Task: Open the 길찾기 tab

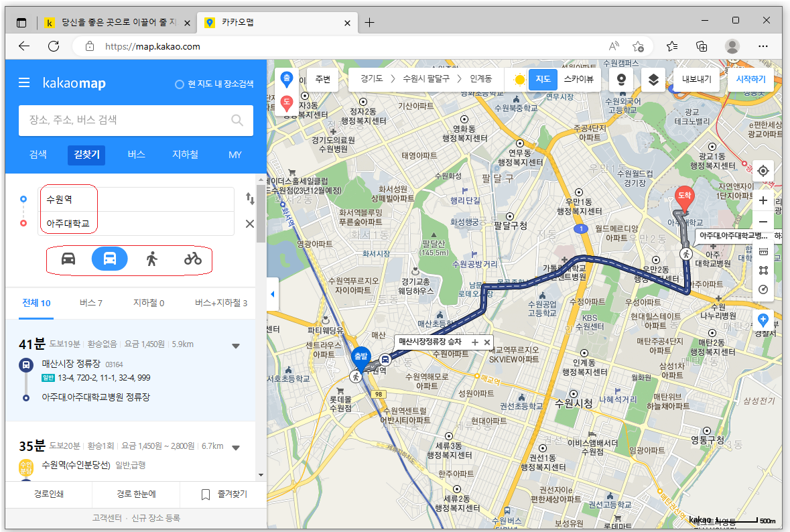Action: click(x=86, y=155)
